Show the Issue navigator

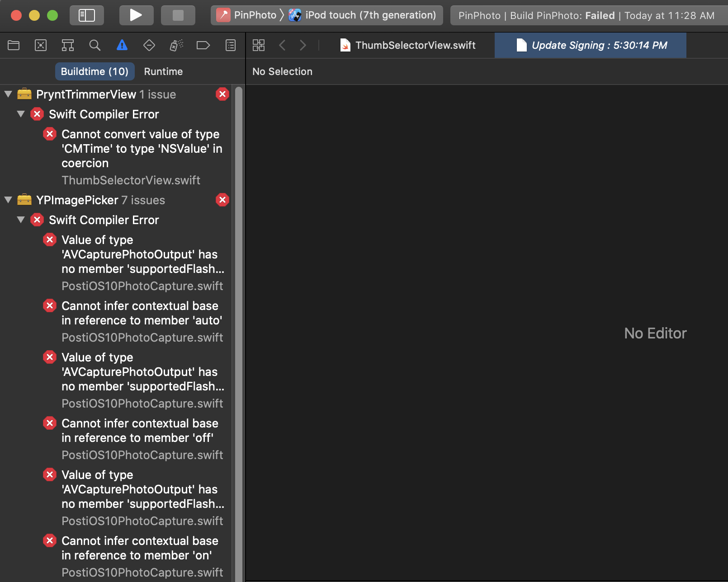[122, 45]
